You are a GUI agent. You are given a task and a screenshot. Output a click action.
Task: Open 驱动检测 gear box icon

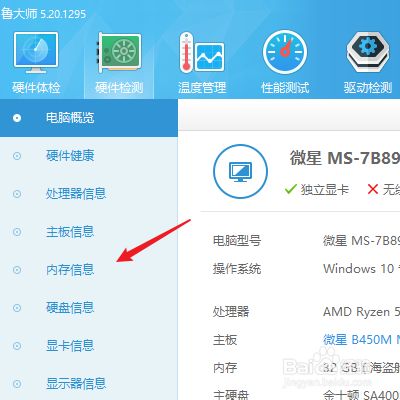point(368,52)
